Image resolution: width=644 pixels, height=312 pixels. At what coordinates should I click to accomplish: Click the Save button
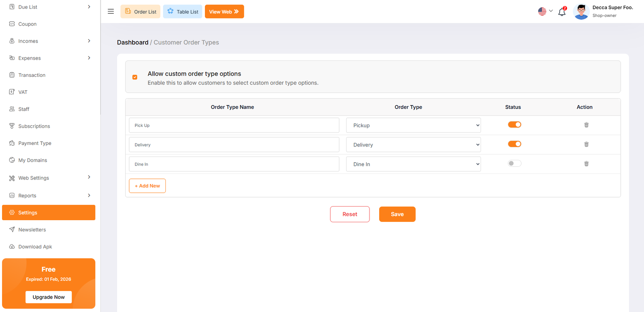point(397,214)
